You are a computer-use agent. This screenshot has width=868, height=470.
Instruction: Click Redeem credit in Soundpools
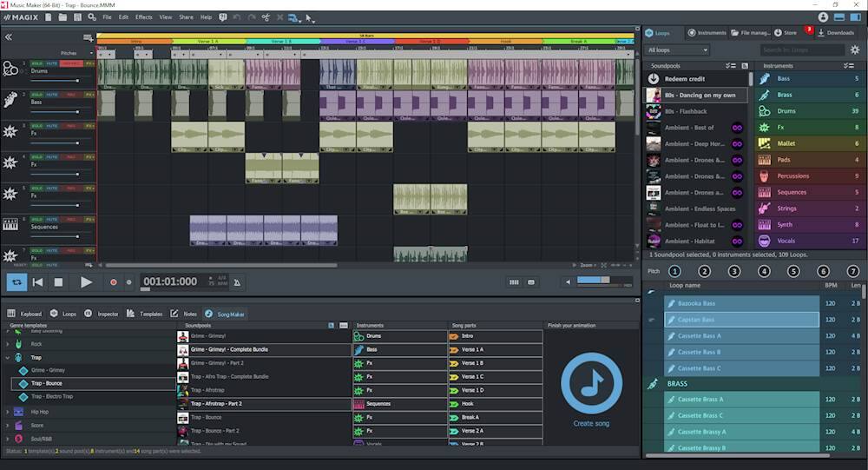[686, 79]
